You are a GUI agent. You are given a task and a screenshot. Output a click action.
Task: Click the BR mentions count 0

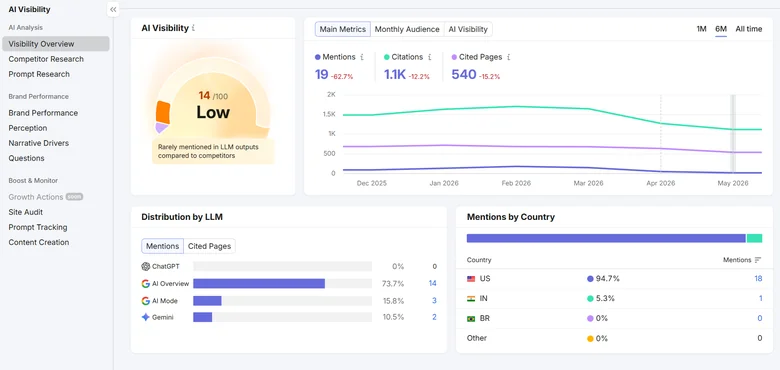(x=760, y=318)
